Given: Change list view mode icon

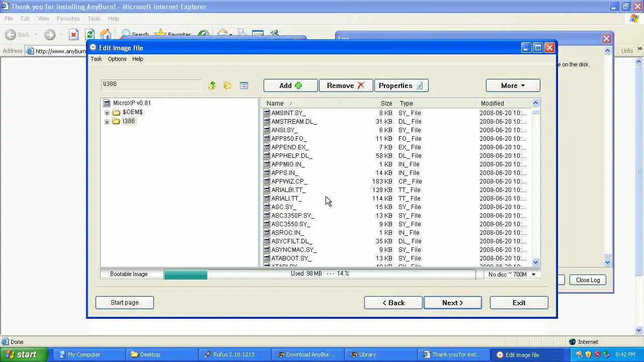Looking at the screenshot, I should coord(244,85).
